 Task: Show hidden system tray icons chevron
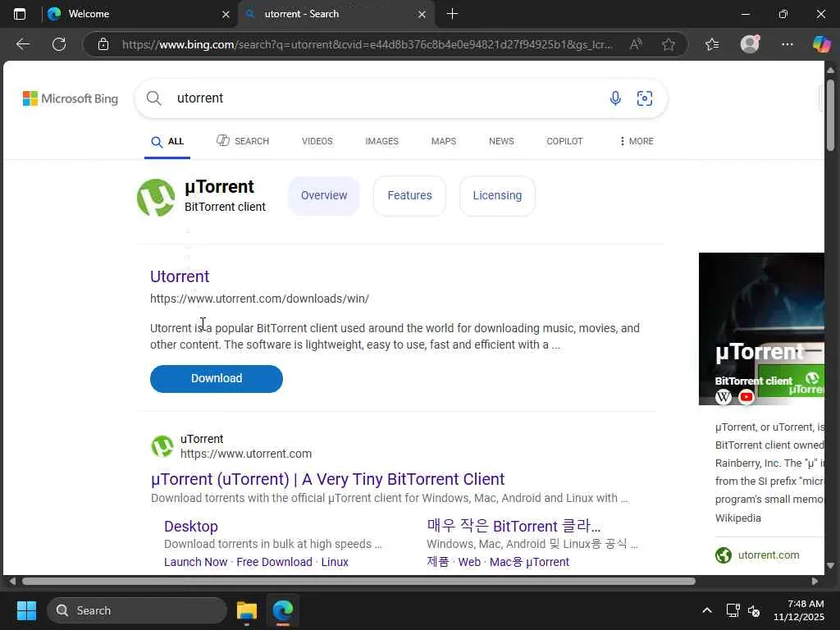[707, 610]
